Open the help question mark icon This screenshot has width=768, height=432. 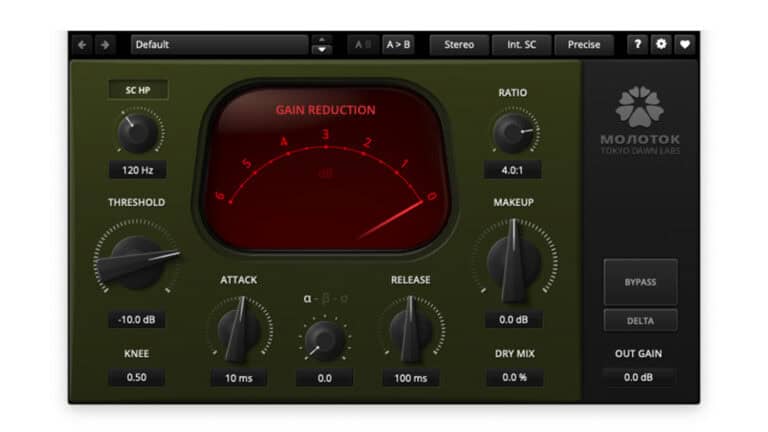pyautogui.click(x=637, y=45)
